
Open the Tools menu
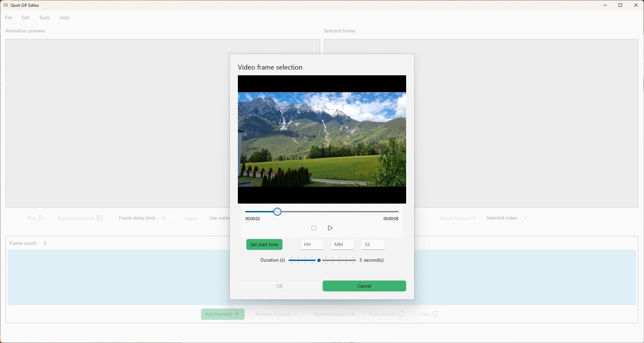point(45,18)
